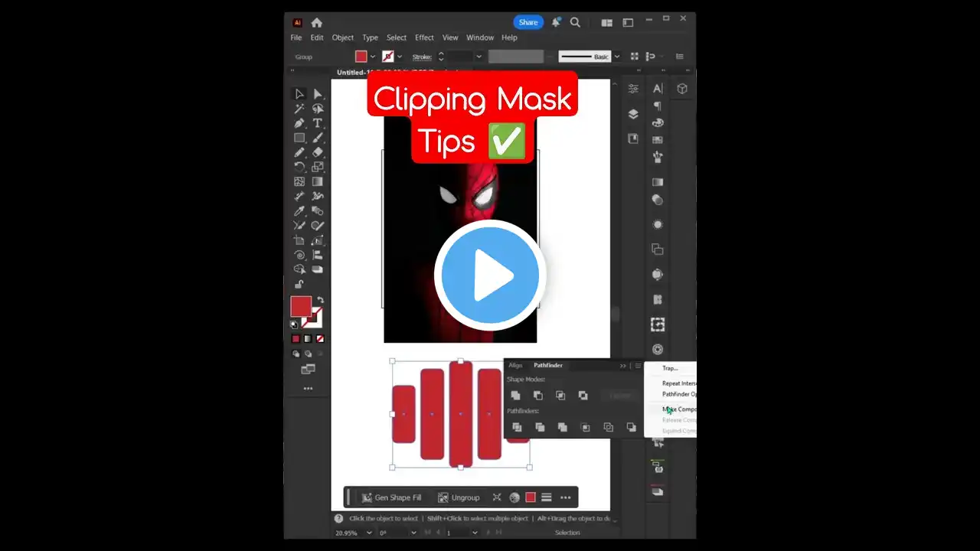The height and width of the screenshot is (551, 980).
Task: Apply the Trim pathfinder
Action: 540,427
